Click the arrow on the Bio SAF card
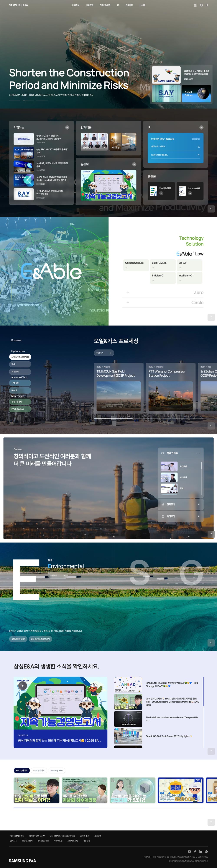The image size is (217, 868). point(180,268)
